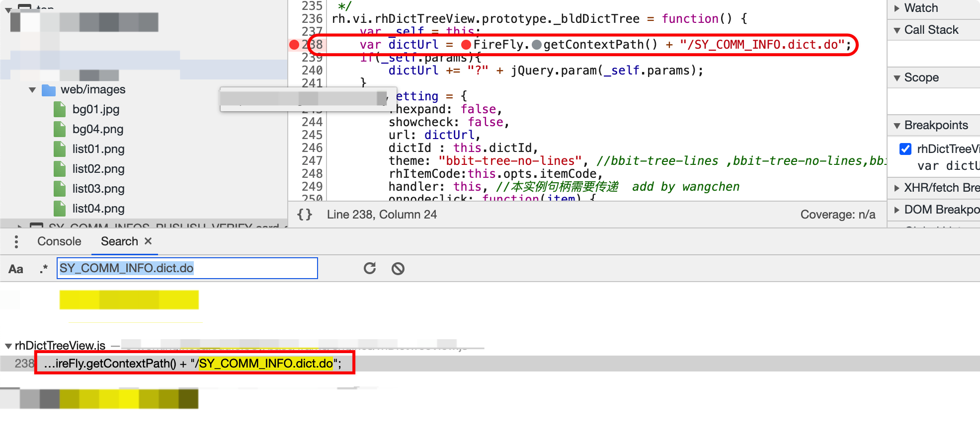Click the dictUrl variable on line 245
980x441 pixels.
(449, 135)
